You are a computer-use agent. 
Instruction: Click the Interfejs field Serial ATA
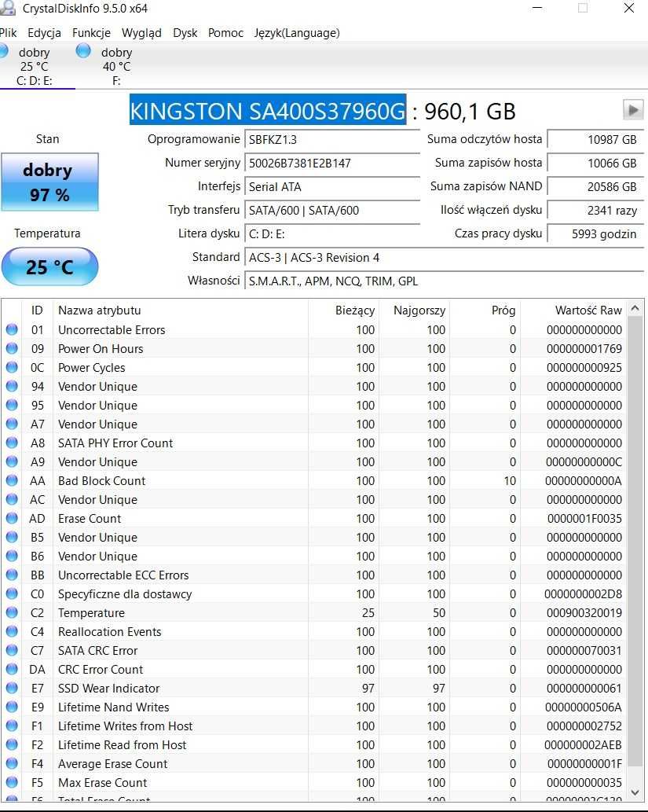click(332, 186)
